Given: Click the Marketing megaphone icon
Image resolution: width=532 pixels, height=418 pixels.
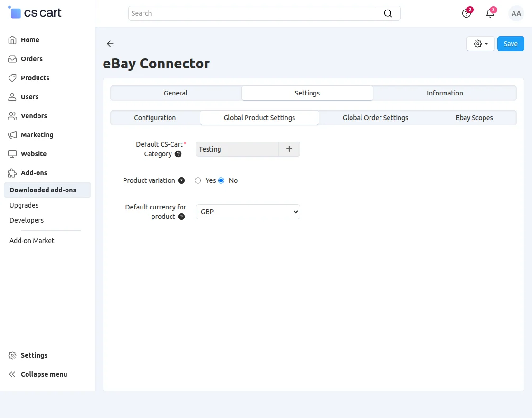Looking at the screenshot, I should (x=12, y=135).
